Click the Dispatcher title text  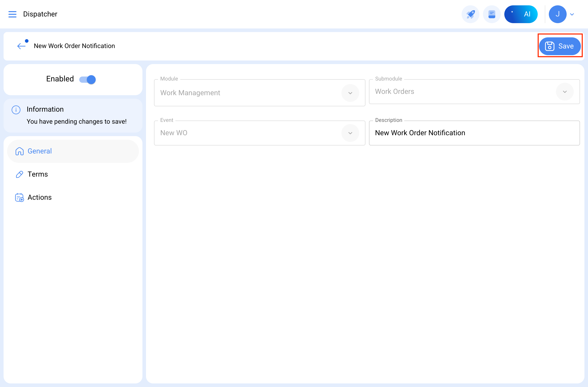coord(40,14)
